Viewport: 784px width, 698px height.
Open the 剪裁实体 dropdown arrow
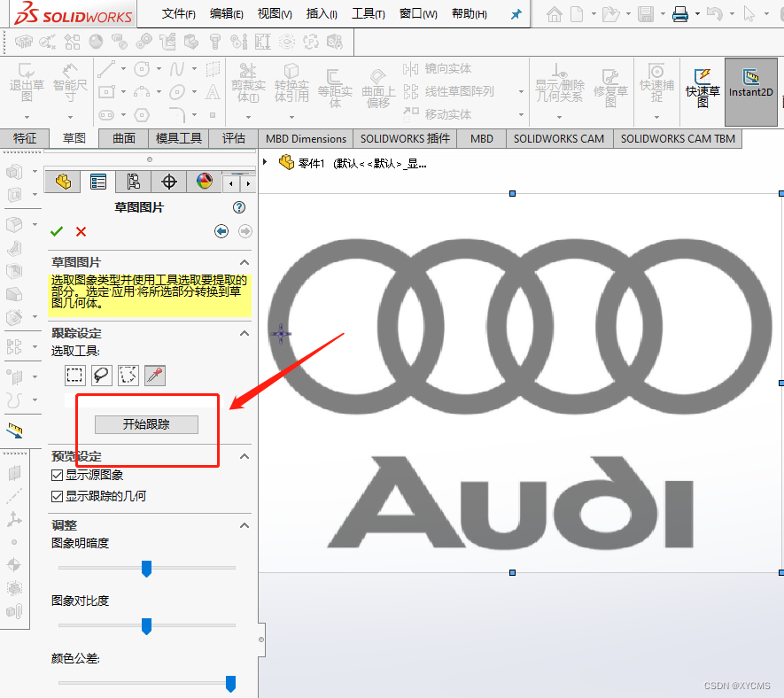click(248, 118)
